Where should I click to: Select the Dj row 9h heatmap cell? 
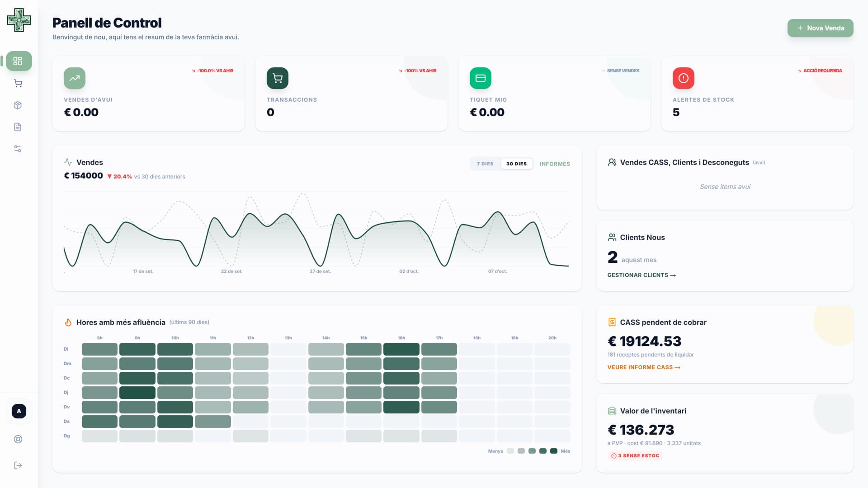click(137, 393)
